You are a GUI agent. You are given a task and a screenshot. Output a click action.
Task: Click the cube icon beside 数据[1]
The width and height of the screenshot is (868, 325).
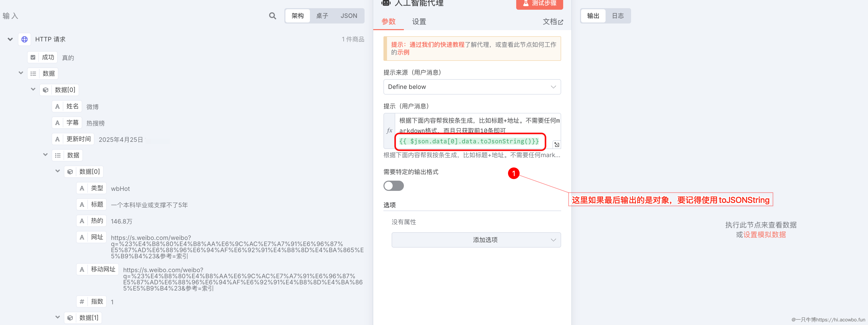70,318
